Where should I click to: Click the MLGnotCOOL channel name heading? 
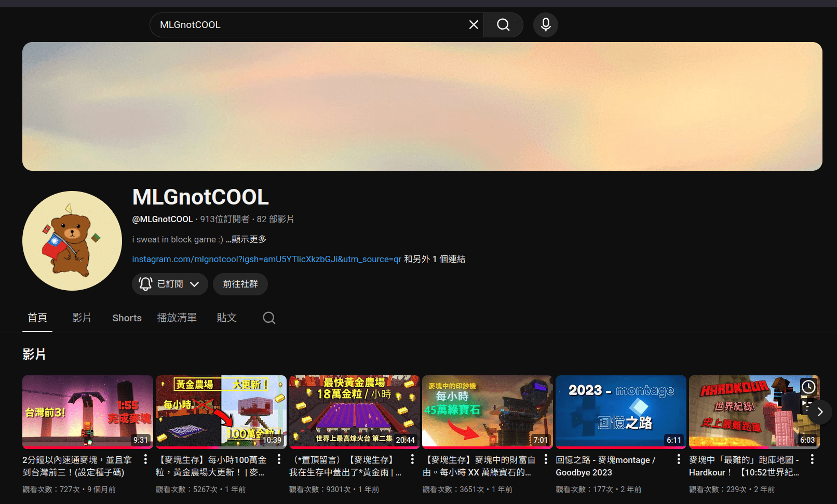(x=200, y=197)
